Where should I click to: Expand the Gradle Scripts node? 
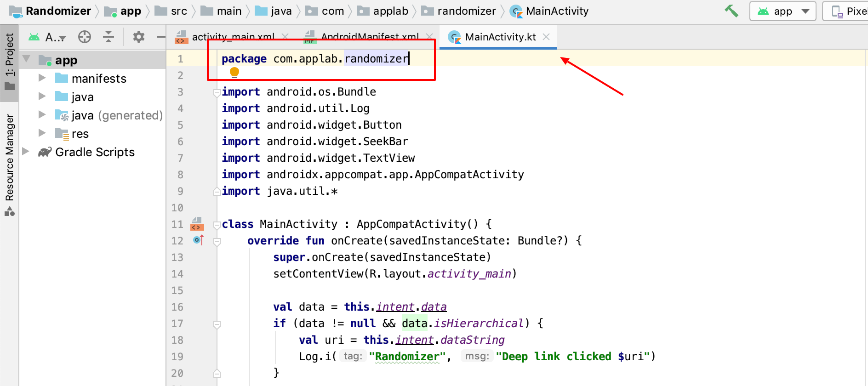(x=26, y=152)
